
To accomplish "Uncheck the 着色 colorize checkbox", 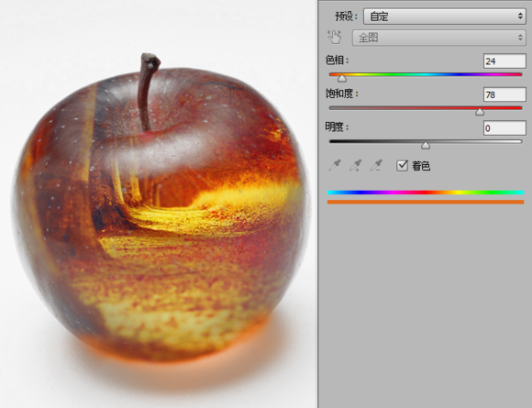I will pyautogui.click(x=402, y=166).
